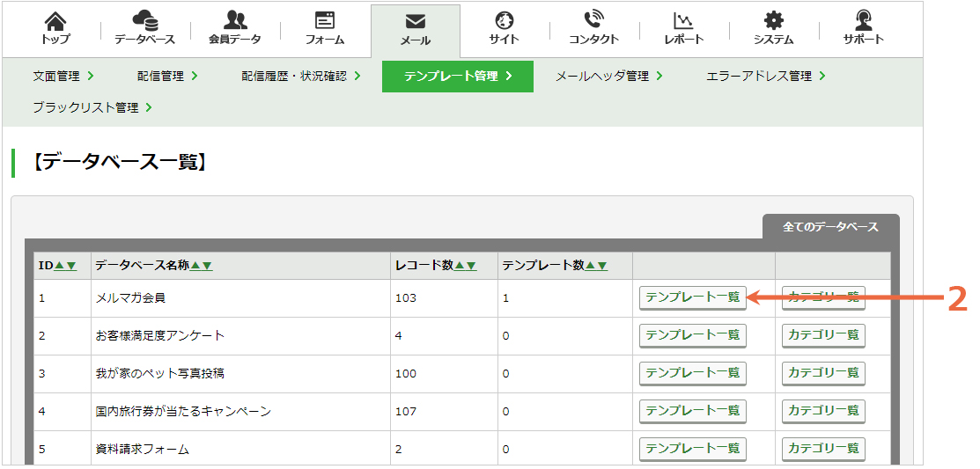The height and width of the screenshot is (469, 980).
Task: Sort ID column ascending arrow
Action: tap(59, 266)
